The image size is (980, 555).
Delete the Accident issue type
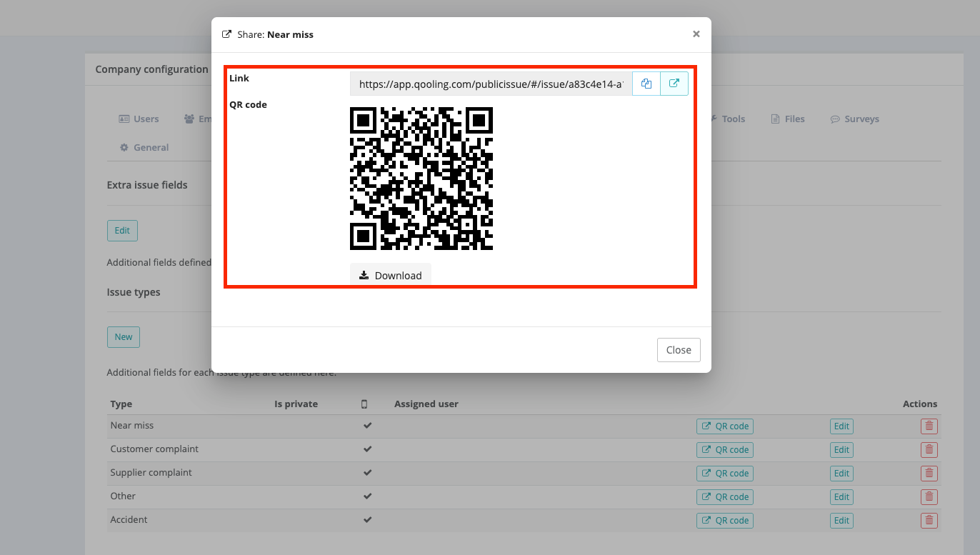929,521
